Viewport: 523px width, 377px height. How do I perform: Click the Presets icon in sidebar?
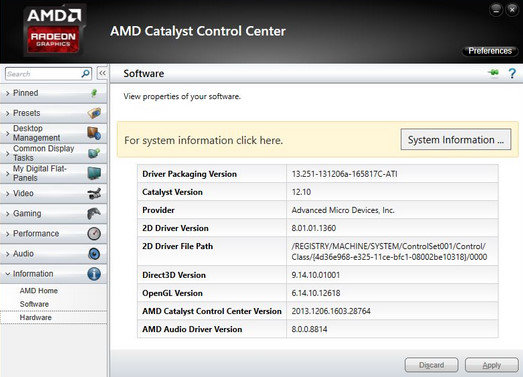click(x=94, y=113)
